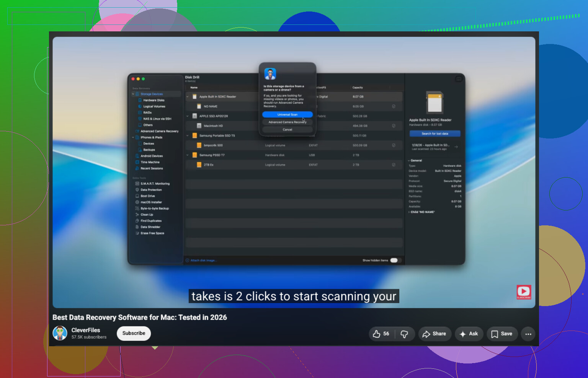Like the YouTube video

[x=381, y=334]
